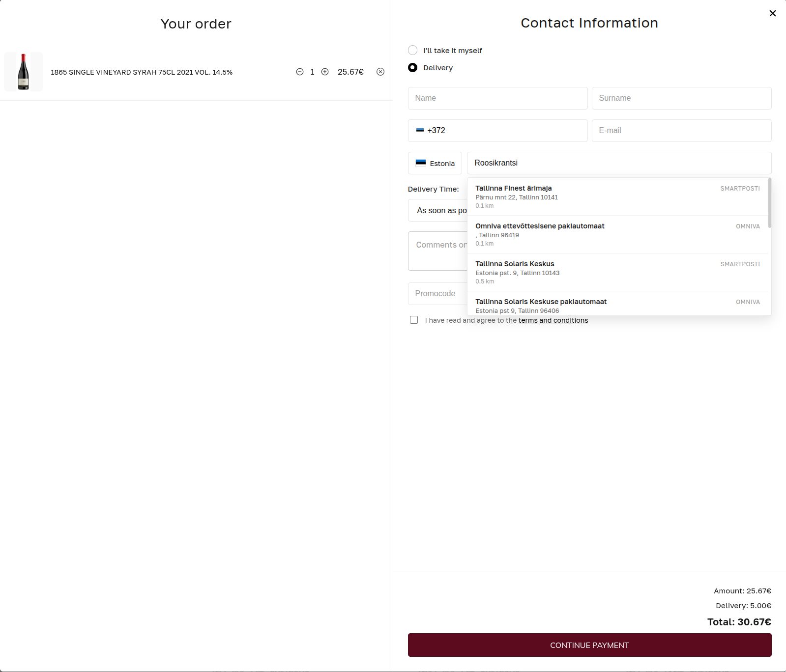Select the "I'll take it myself" option

pos(413,50)
